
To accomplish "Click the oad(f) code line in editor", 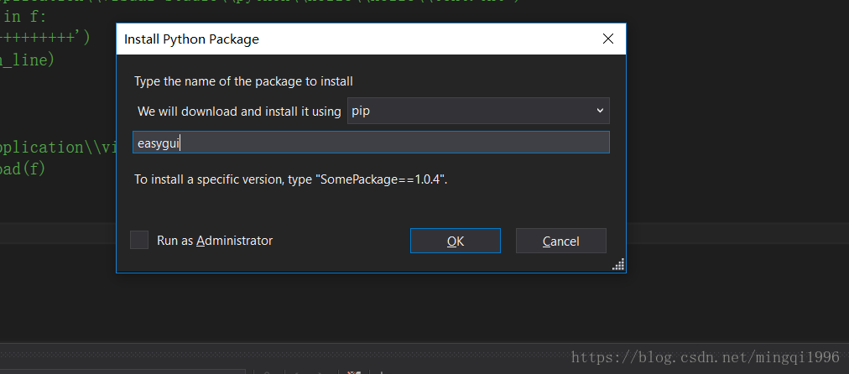I will (23, 168).
